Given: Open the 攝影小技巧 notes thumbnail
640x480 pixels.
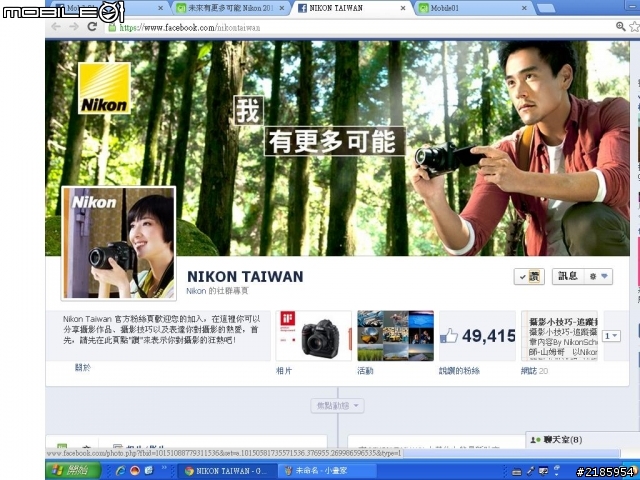Looking at the screenshot, I should click(560, 336).
